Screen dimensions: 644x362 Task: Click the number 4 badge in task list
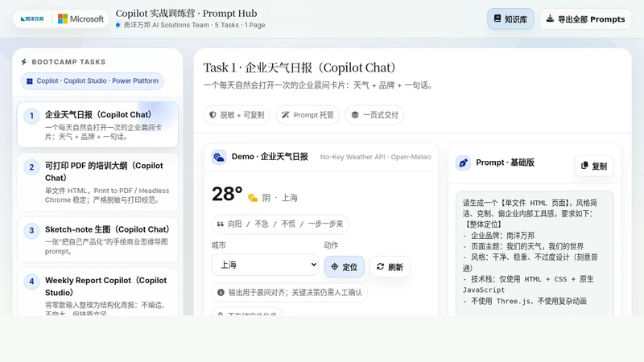(31, 282)
